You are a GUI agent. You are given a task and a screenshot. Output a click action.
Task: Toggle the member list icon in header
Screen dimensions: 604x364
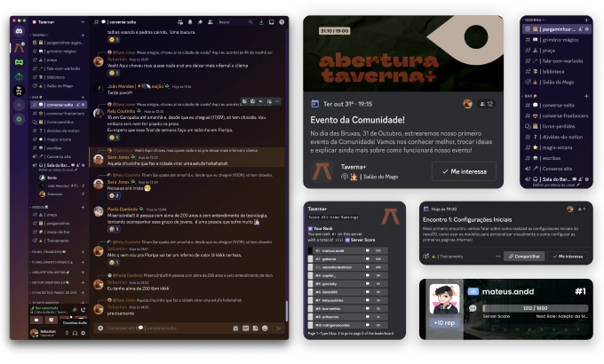pyautogui.click(x=210, y=22)
